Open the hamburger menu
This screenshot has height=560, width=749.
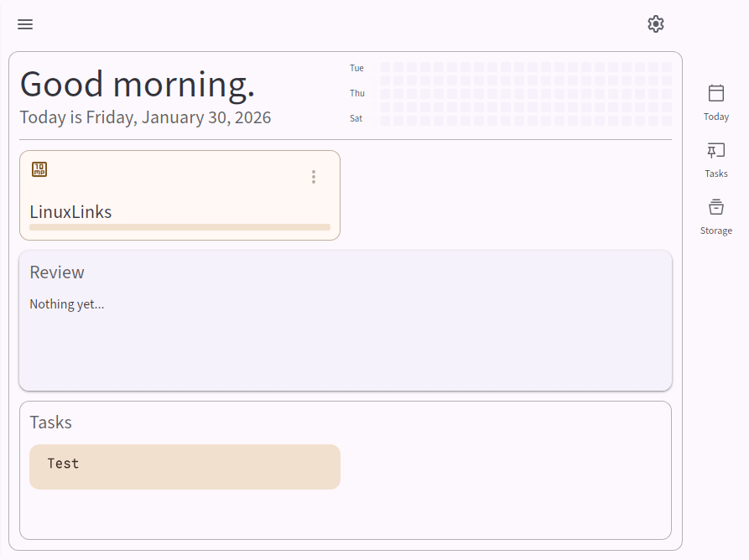25,24
